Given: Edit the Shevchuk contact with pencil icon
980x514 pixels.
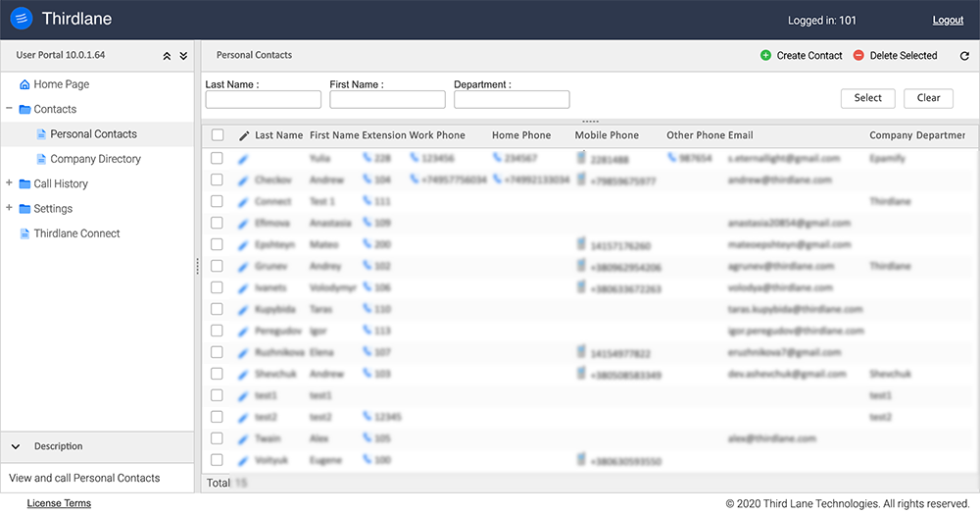Looking at the screenshot, I should tap(243, 375).
